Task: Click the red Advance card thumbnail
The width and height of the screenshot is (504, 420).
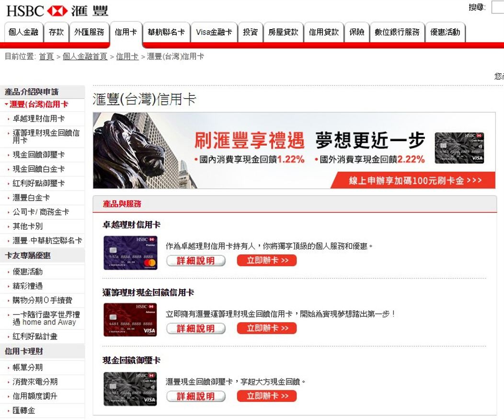Action: 130,320
